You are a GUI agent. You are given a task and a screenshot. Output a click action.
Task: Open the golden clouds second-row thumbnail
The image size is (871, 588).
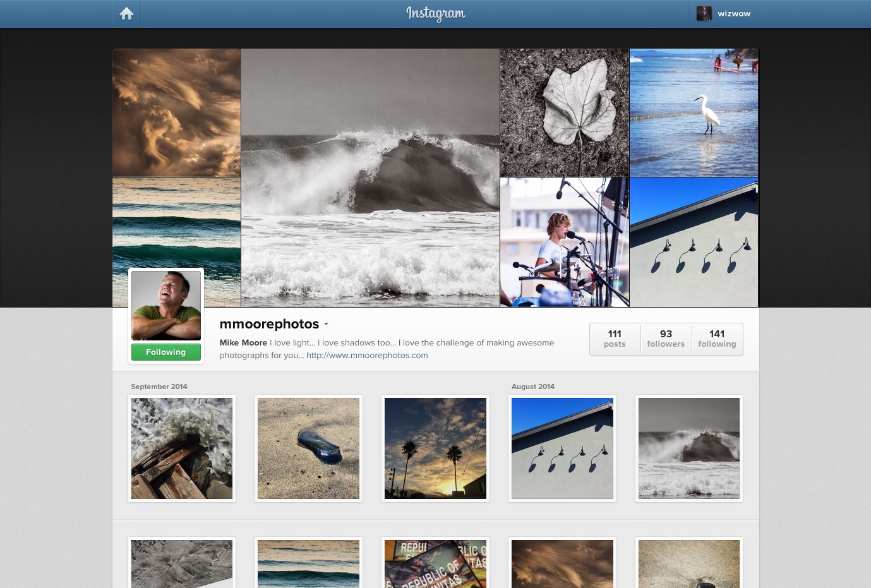click(562, 563)
